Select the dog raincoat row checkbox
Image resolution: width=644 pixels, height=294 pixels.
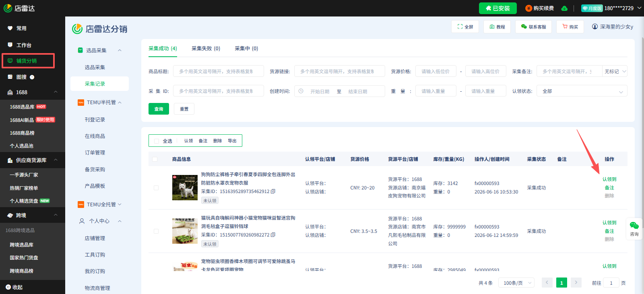click(156, 188)
